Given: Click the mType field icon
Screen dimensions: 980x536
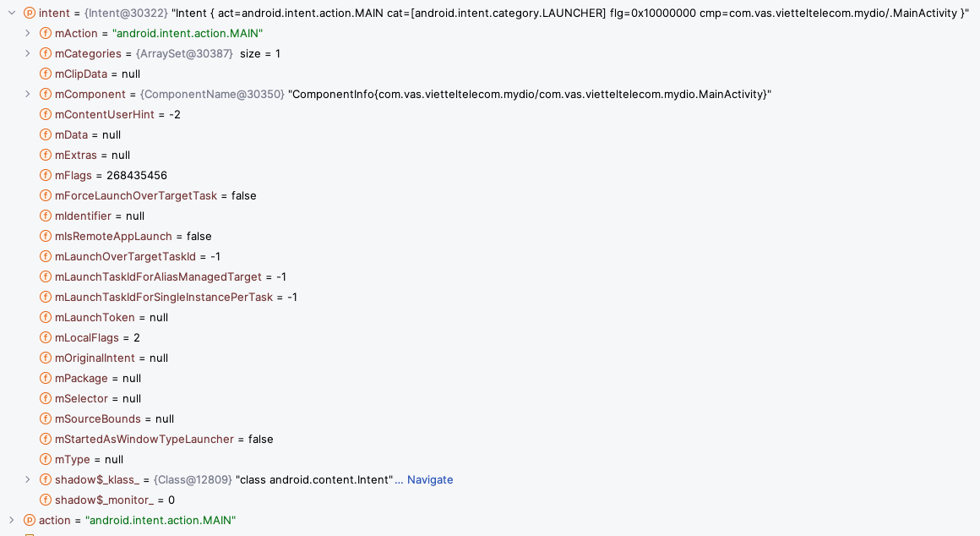Looking at the screenshot, I should click(46, 459).
